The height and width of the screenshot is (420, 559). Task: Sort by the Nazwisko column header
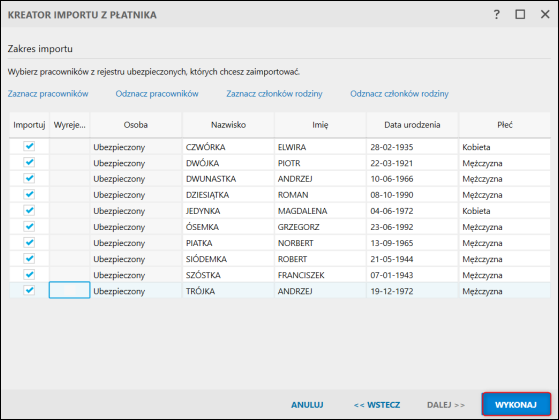pos(229,125)
